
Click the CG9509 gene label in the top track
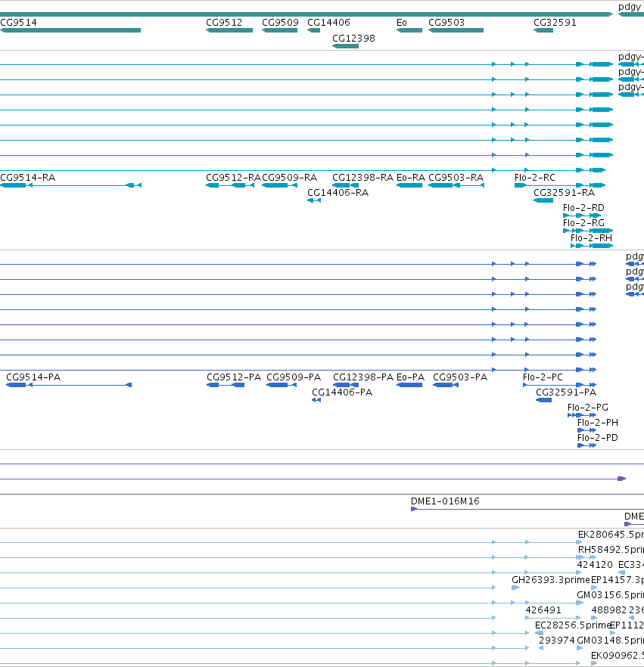click(280, 23)
